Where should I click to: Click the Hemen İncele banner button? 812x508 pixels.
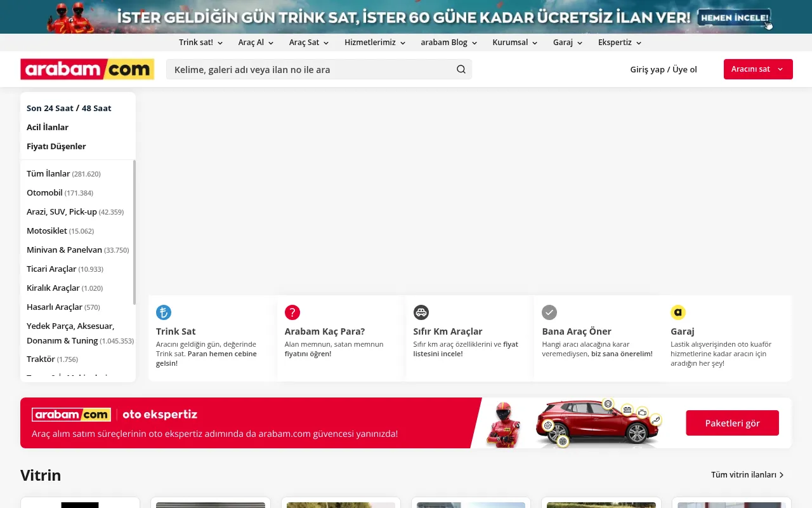(x=735, y=18)
